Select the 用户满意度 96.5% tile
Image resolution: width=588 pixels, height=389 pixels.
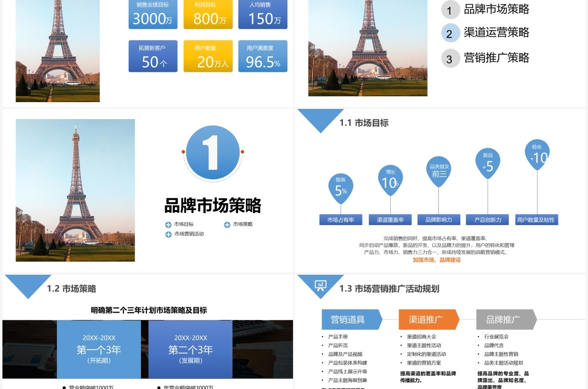pos(263,56)
